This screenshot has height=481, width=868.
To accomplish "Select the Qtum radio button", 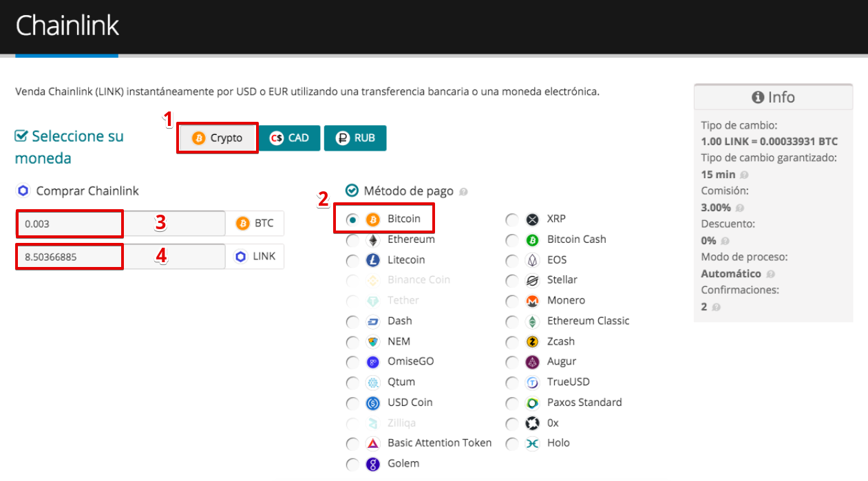I will (352, 383).
